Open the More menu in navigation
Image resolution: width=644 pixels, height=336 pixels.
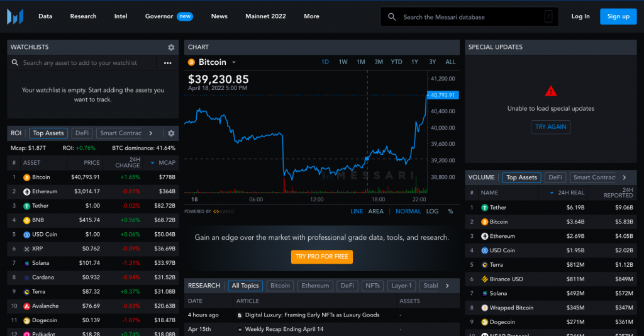click(311, 16)
